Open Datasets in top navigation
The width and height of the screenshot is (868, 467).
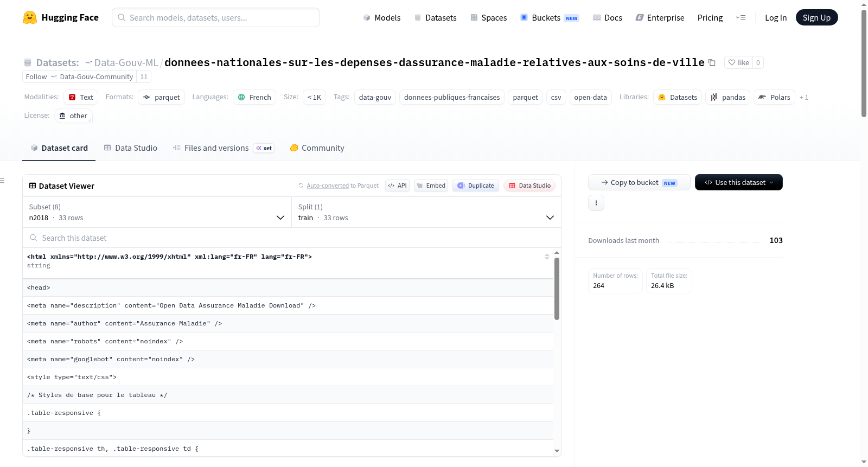pos(436,17)
